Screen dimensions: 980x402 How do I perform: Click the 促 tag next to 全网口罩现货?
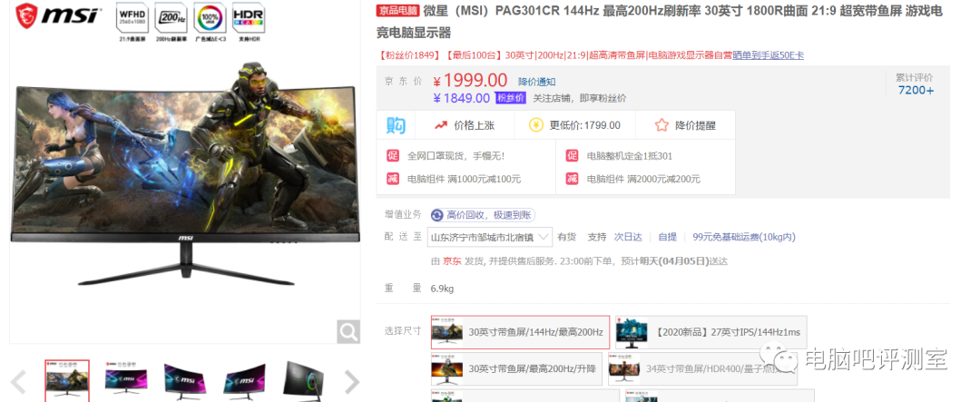click(393, 156)
